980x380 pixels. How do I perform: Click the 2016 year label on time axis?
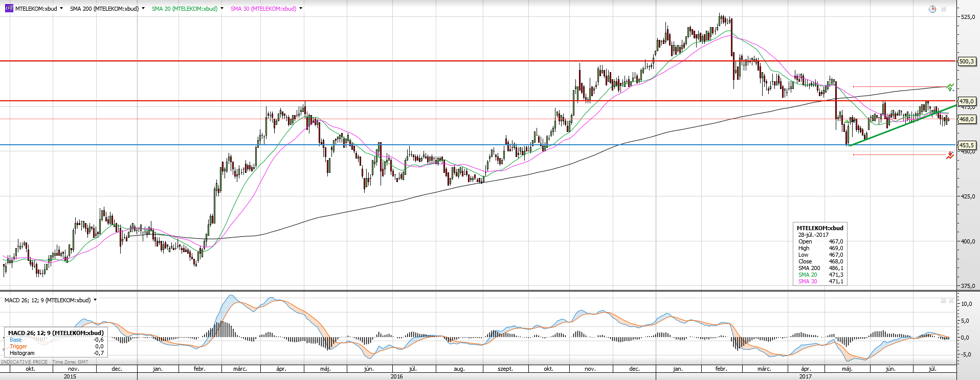pyautogui.click(x=396, y=376)
